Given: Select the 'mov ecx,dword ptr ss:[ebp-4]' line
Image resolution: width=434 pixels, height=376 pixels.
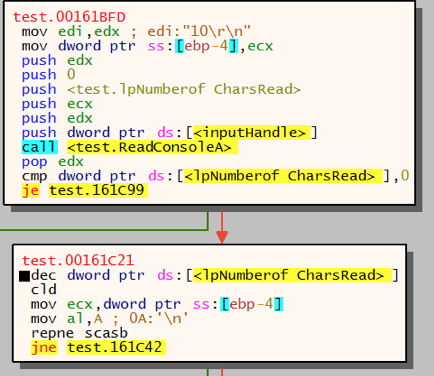Looking at the screenshot, I should pyautogui.click(x=157, y=304).
